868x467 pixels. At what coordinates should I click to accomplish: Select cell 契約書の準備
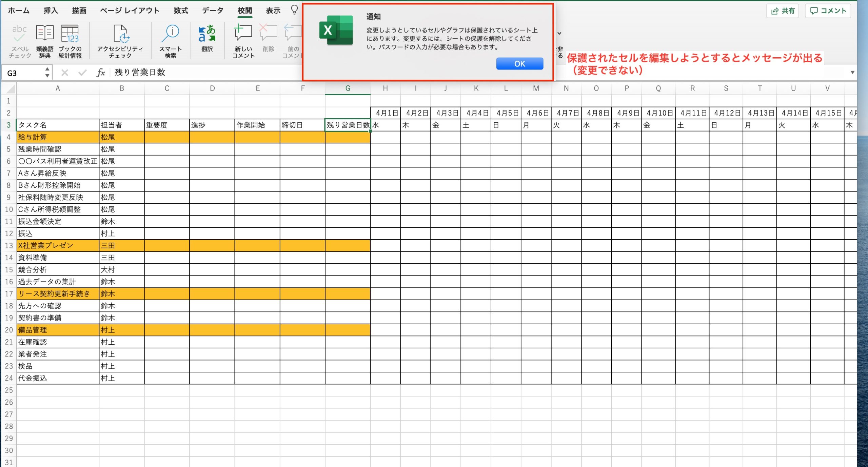click(x=58, y=318)
